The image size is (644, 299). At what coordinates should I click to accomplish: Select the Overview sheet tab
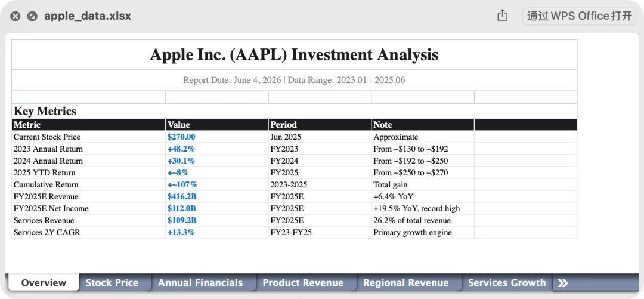(x=44, y=283)
